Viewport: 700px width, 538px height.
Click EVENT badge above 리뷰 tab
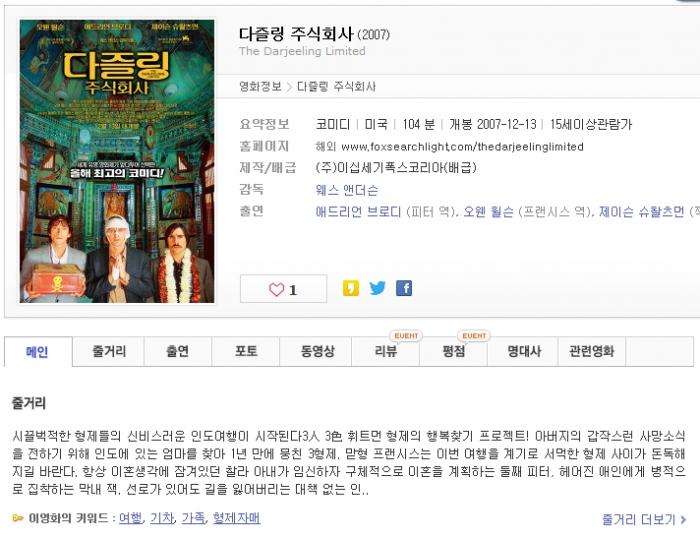(406, 336)
